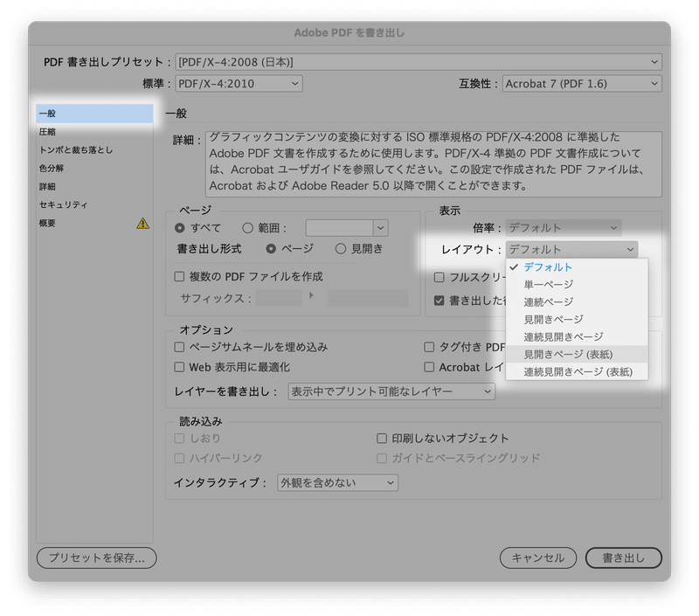Open the トンボと裁ち落とし category

click(94, 149)
